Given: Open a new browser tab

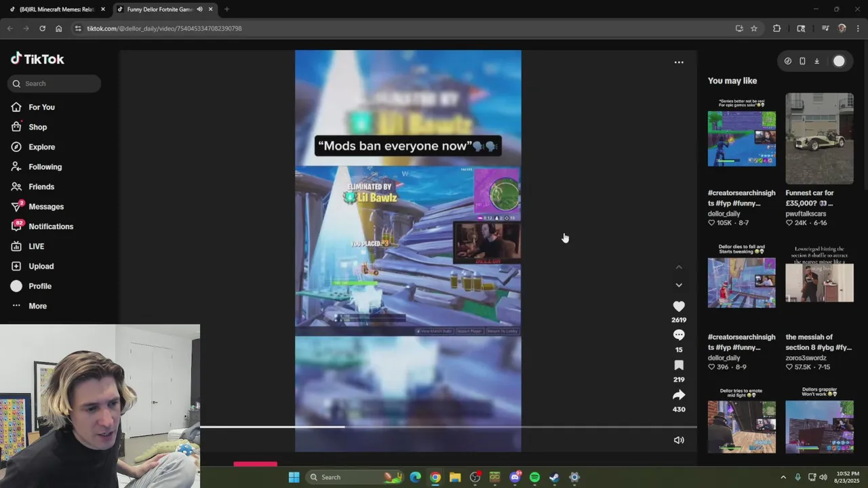Looking at the screenshot, I should 226,9.
